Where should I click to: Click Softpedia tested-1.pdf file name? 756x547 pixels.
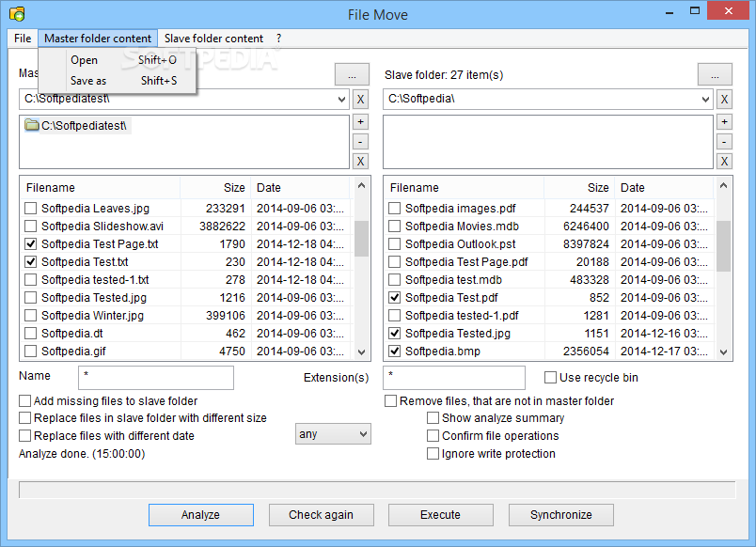462,315
